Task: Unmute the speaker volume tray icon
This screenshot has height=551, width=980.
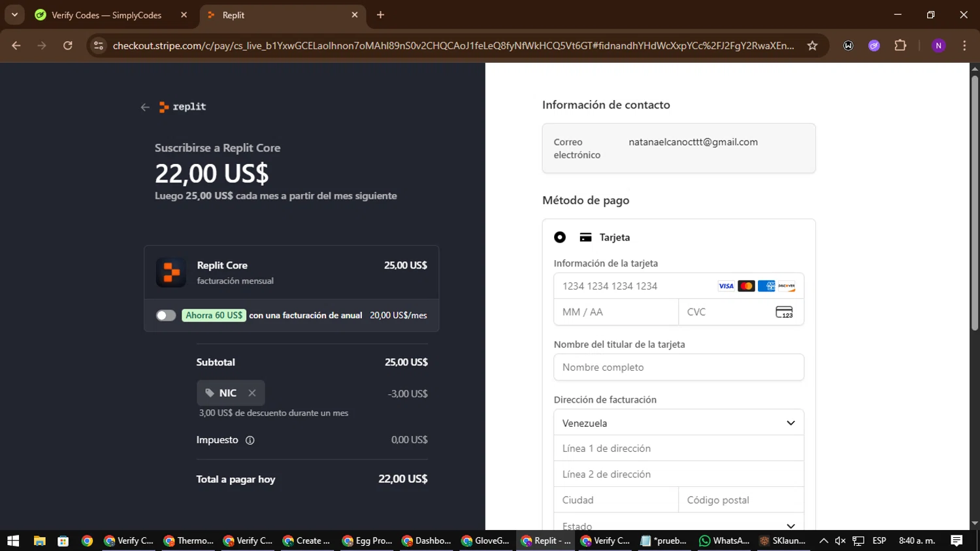Action: coord(840,541)
